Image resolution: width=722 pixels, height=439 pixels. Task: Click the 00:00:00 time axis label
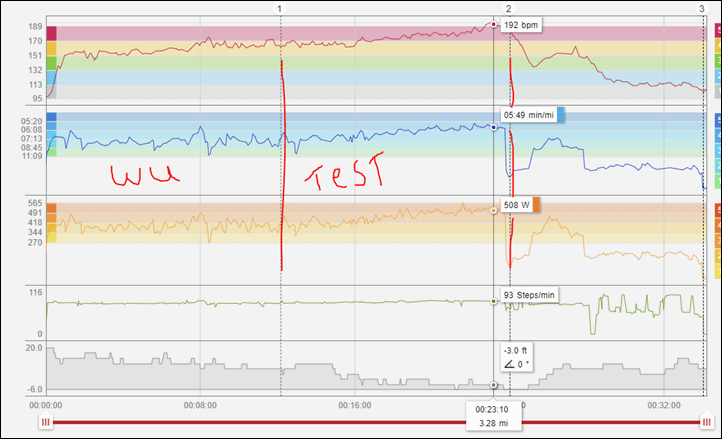(46, 405)
